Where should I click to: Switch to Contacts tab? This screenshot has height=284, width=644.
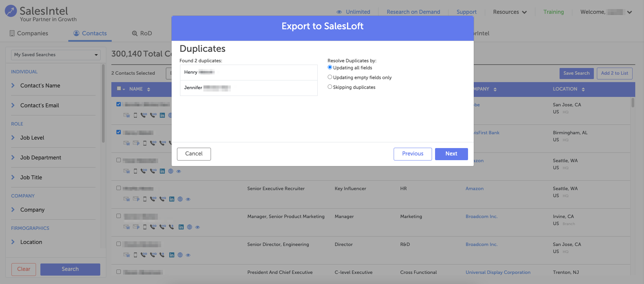[90, 33]
